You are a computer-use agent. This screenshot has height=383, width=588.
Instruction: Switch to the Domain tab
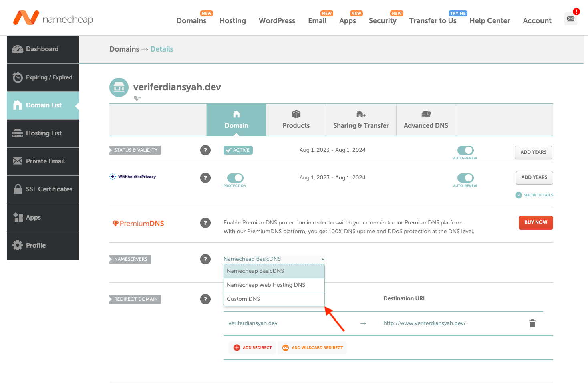[236, 120]
